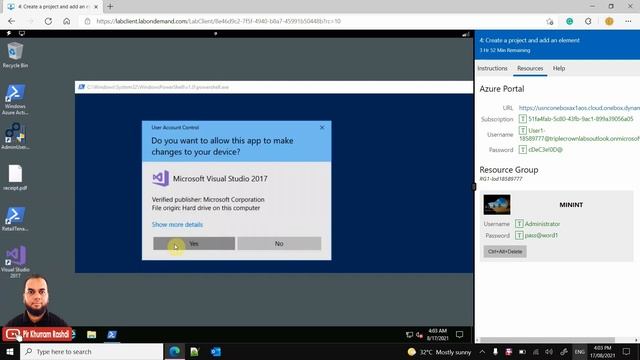Click the MININT virtual machine thumbnail
Screen dimensions: 640x360
[x=497, y=204]
